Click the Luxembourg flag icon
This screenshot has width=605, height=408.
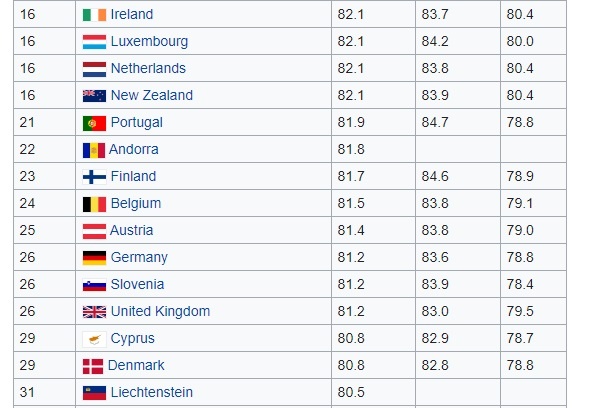click(x=94, y=42)
